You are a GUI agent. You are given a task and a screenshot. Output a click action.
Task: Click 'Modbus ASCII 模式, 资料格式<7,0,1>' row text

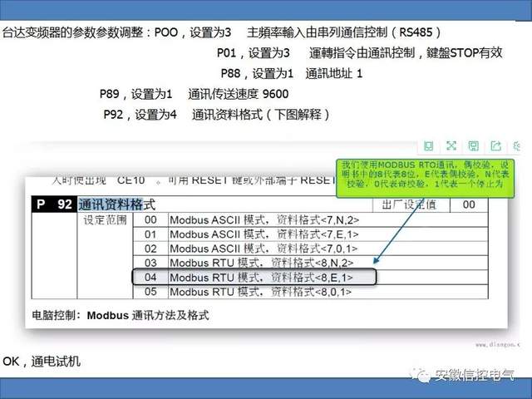click(264, 249)
